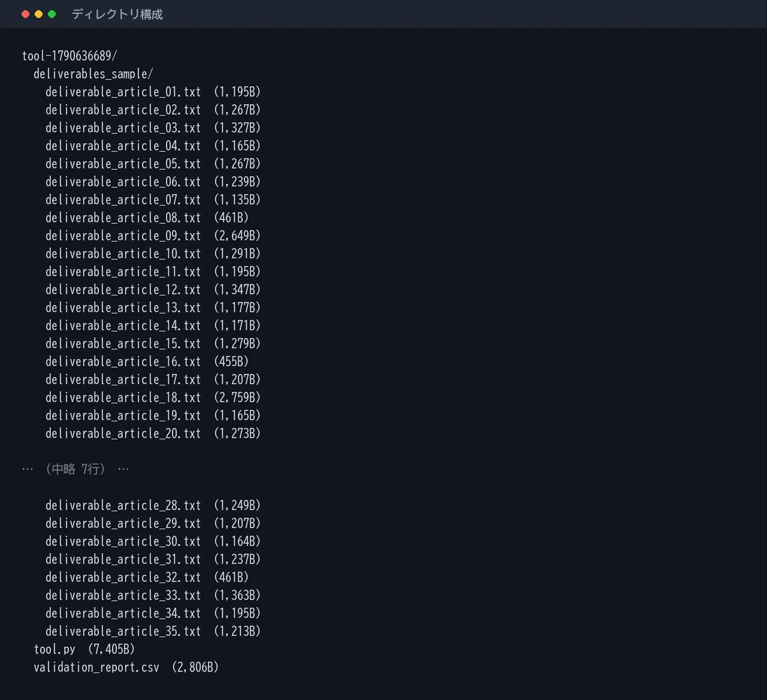Select deliverable_article_31.txt
The image size is (767, 700).
123,559
